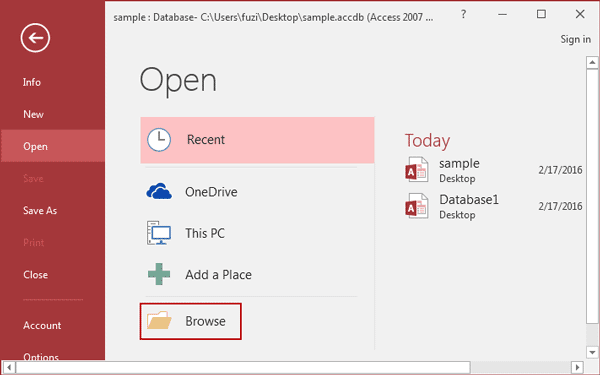Choose Save As from sidebar
600x375 pixels.
coord(40,210)
